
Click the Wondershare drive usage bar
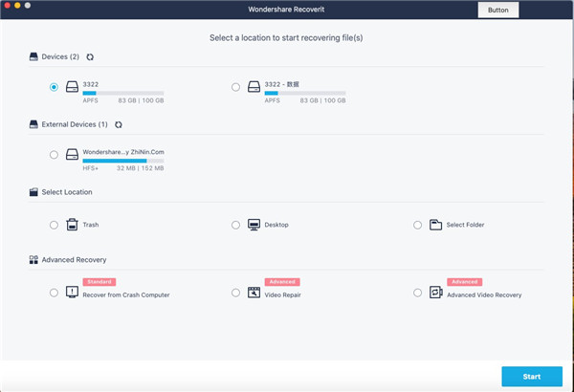[123, 161]
